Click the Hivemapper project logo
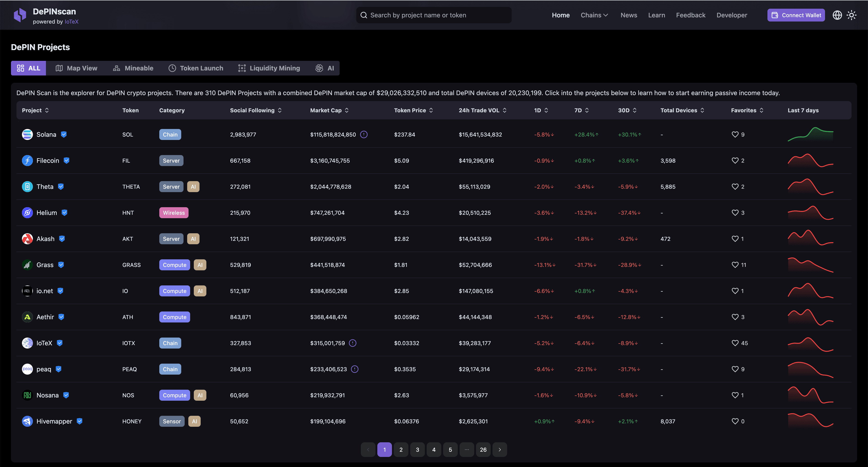The width and height of the screenshot is (868, 467). (x=27, y=421)
